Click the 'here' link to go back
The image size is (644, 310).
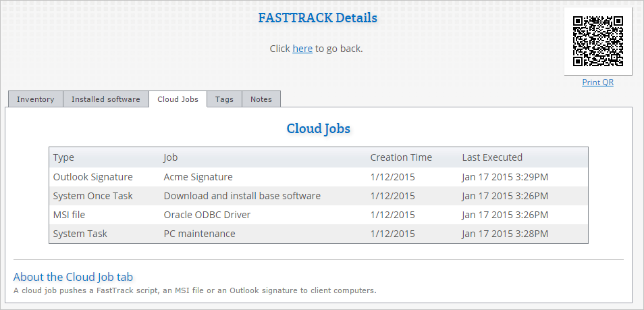(302, 49)
